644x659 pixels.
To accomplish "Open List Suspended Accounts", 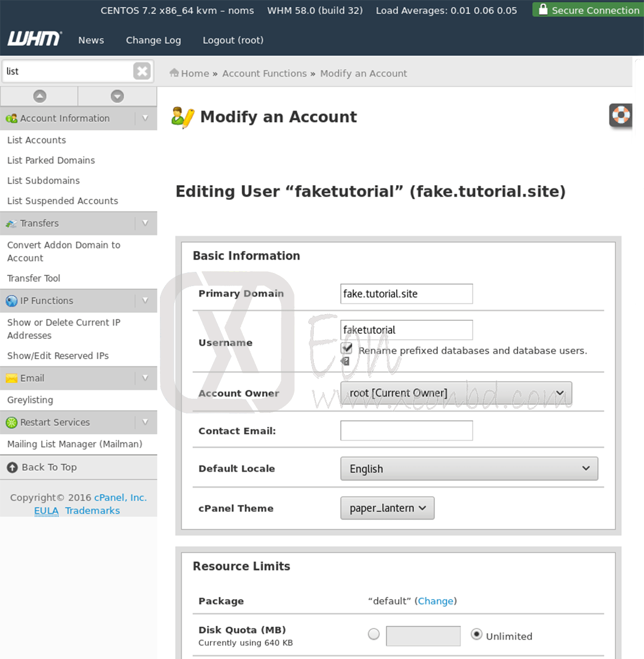I will [62, 200].
